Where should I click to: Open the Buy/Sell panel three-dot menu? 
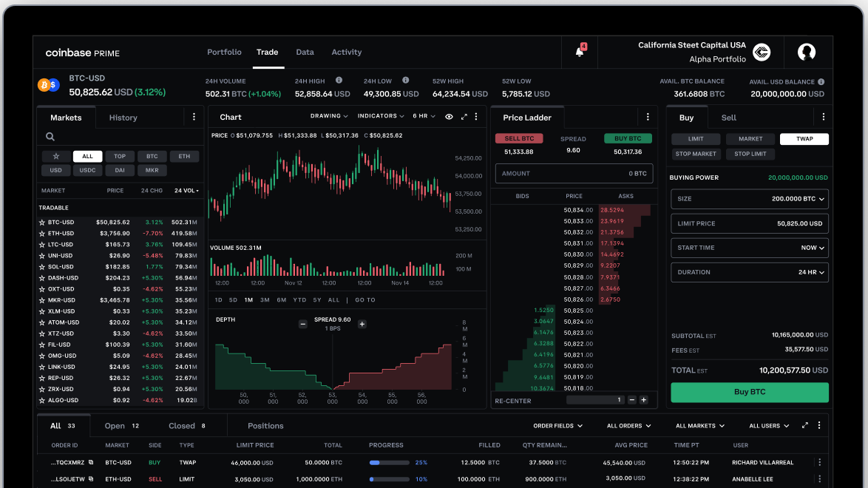(x=823, y=117)
